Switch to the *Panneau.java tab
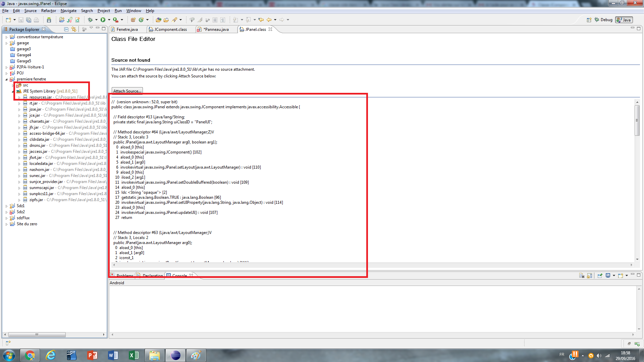 click(216, 29)
